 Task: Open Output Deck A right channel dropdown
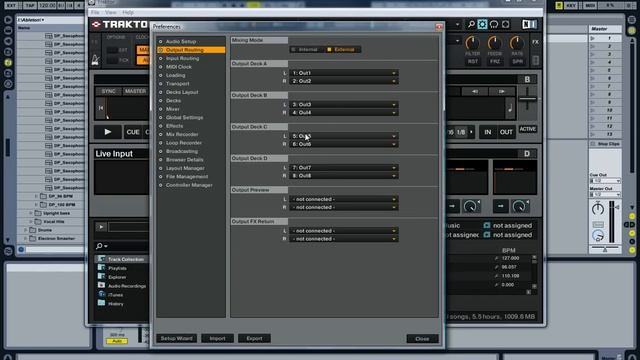(x=344, y=81)
